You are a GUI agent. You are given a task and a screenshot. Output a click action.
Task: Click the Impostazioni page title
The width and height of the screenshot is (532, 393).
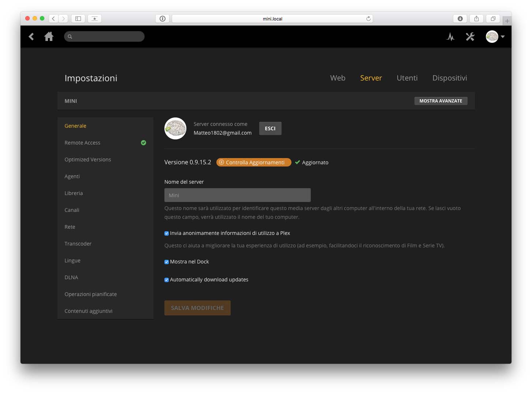(x=91, y=78)
